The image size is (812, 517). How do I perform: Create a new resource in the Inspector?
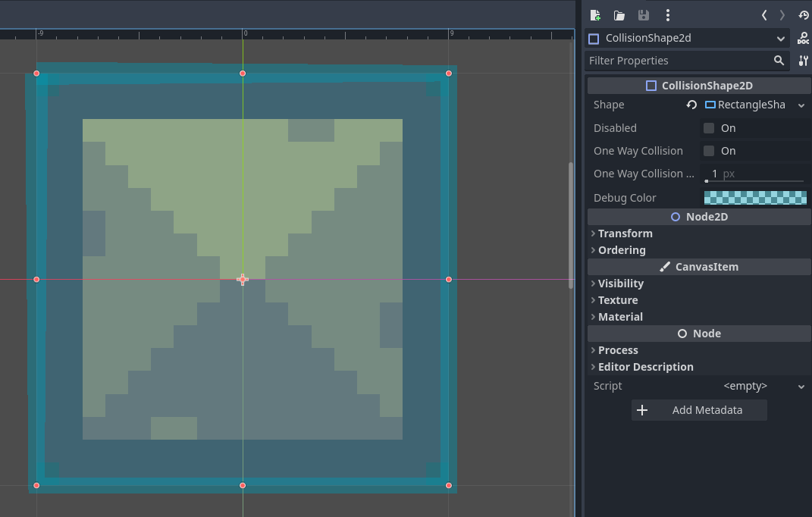click(x=595, y=15)
